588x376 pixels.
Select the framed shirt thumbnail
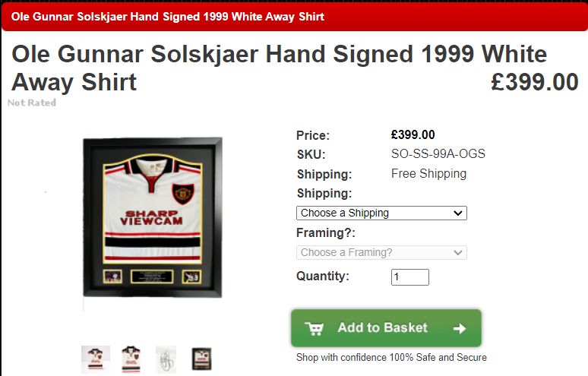202,359
